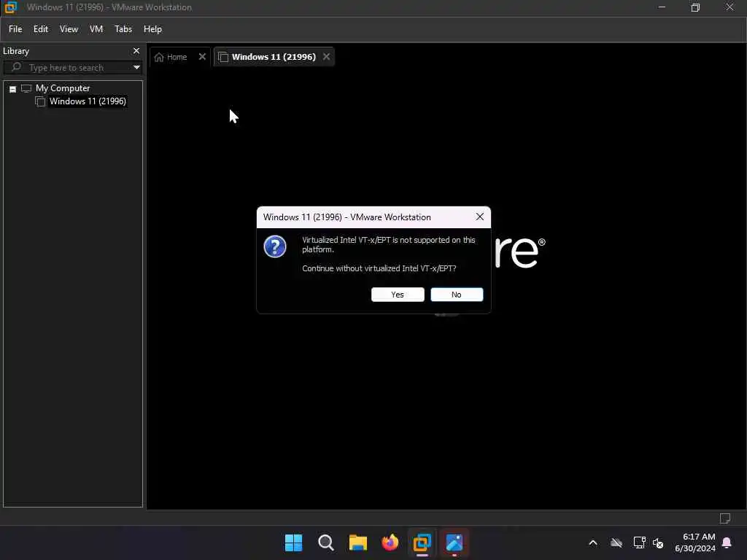
Task: Click the Home tab house icon
Action: click(159, 57)
